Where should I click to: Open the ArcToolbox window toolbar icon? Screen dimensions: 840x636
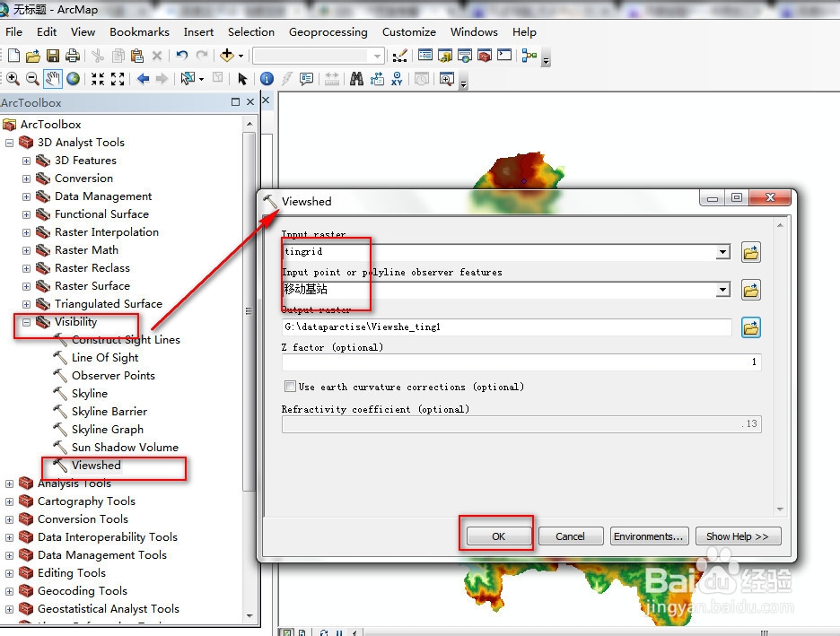(x=485, y=55)
